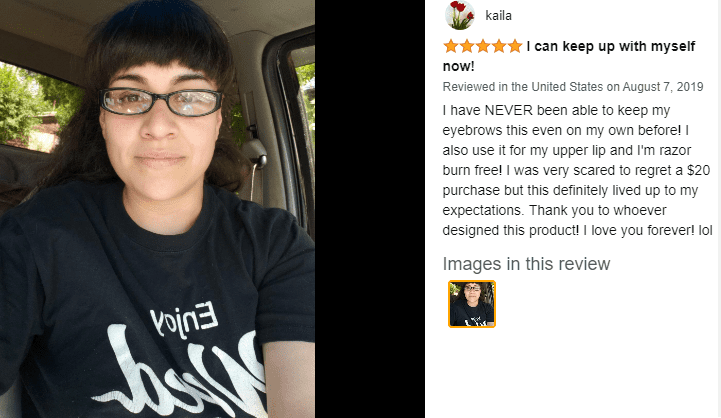Click the mirrored 'Enjoy' text on the shirt
Viewport: 721px width, 418px height.
pos(184,319)
